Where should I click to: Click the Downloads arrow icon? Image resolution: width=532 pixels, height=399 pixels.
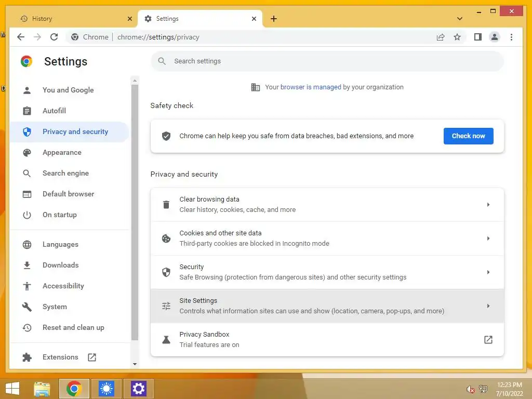coord(27,265)
